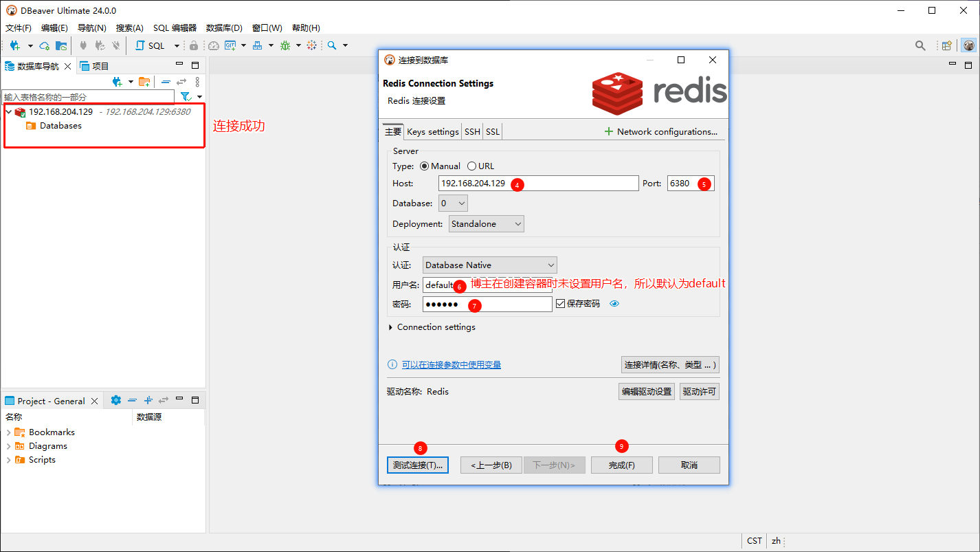
Task: Click the New Database Connection plug icon in main toolbar
Action: click(14, 45)
